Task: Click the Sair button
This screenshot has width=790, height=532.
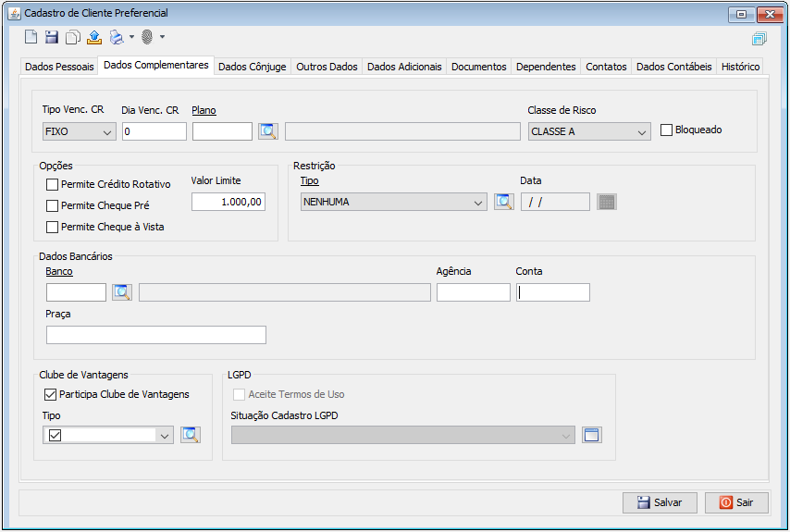Action: 736,502
